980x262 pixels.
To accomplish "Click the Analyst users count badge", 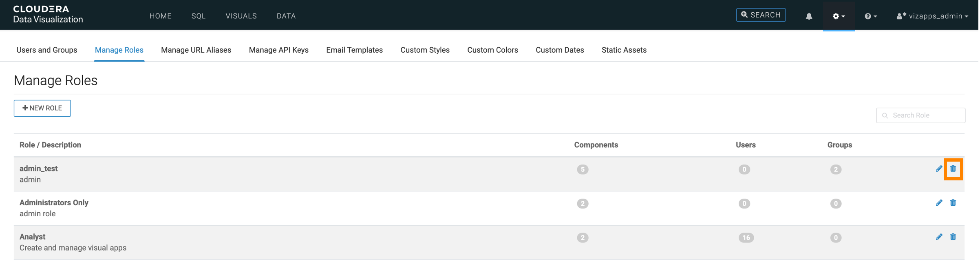I will click(746, 238).
